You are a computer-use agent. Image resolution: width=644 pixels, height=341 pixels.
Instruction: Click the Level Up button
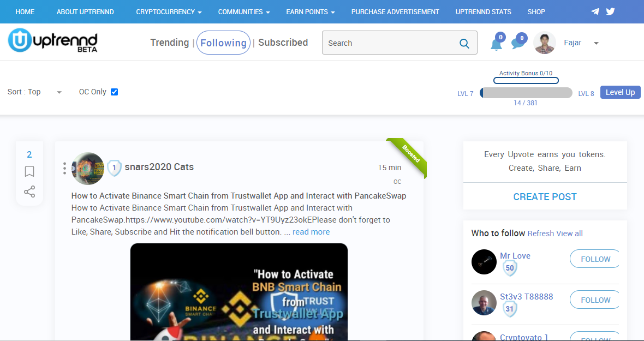click(x=620, y=92)
